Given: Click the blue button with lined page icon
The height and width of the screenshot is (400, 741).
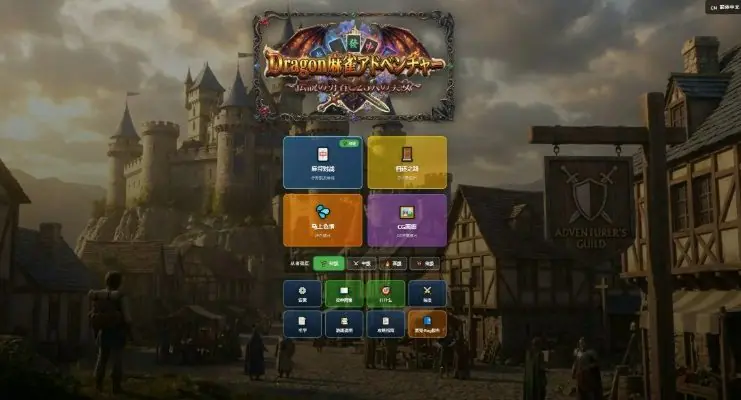Looking at the screenshot, I should pyautogui.click(x=386, y=324).
